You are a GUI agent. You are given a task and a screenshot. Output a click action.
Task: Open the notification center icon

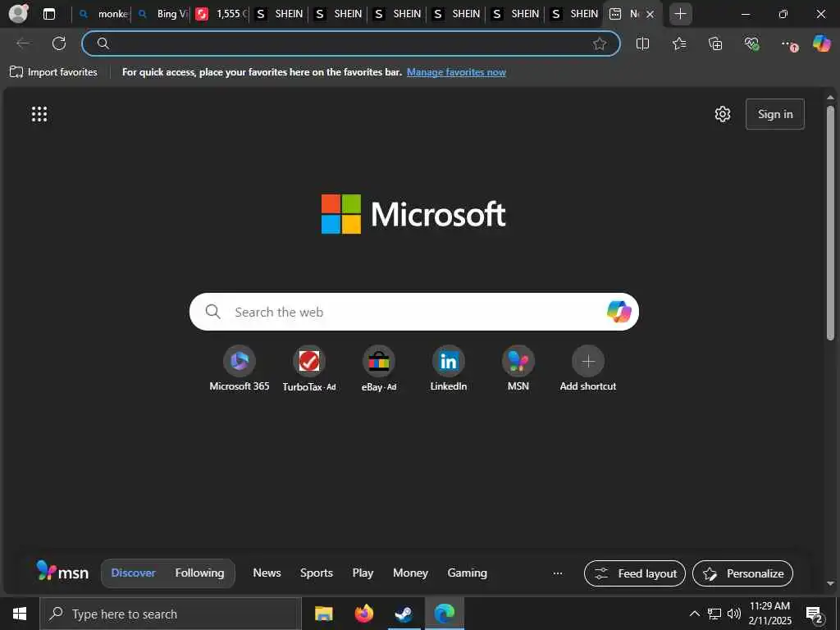(x=815, y=614)
